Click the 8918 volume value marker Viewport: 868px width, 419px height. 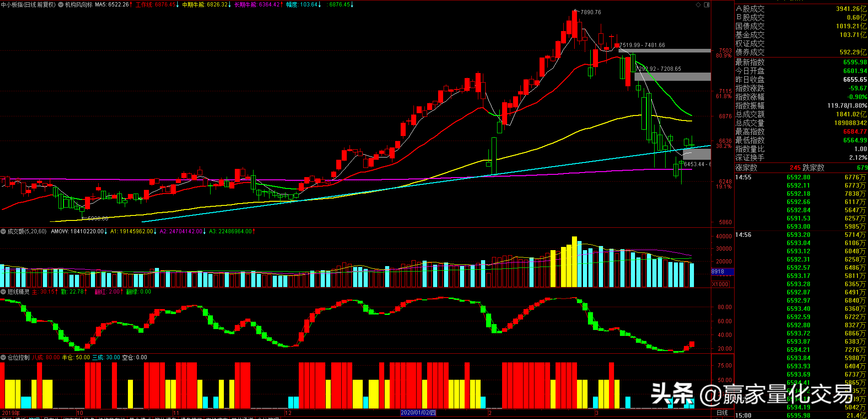[722, 272]
